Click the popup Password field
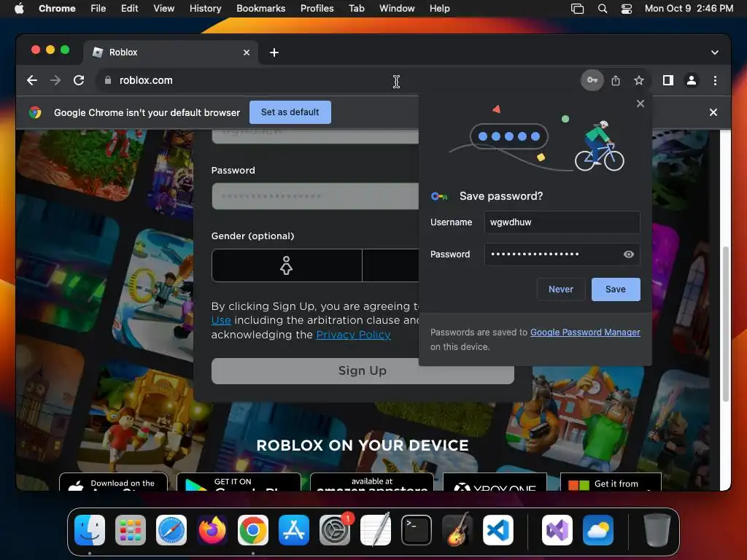The image size is (747, 560). click(x=562, y=254)
